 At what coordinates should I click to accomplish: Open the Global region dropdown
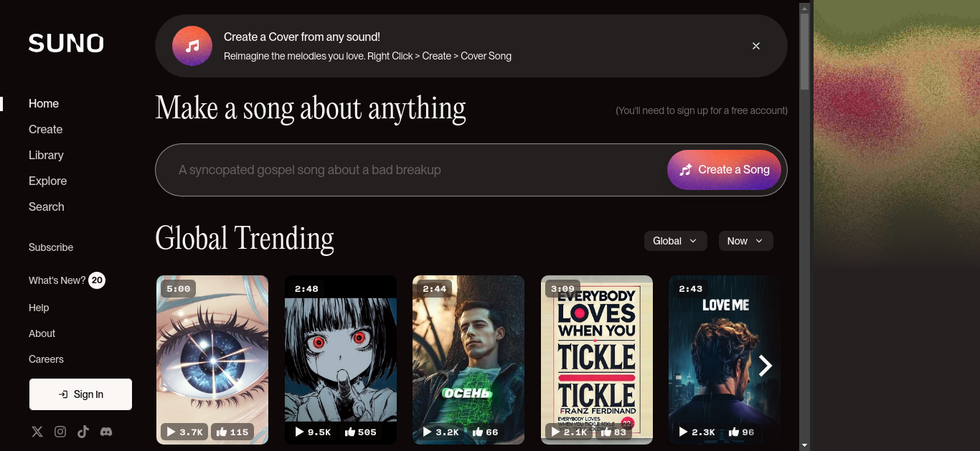coord(676,241)
